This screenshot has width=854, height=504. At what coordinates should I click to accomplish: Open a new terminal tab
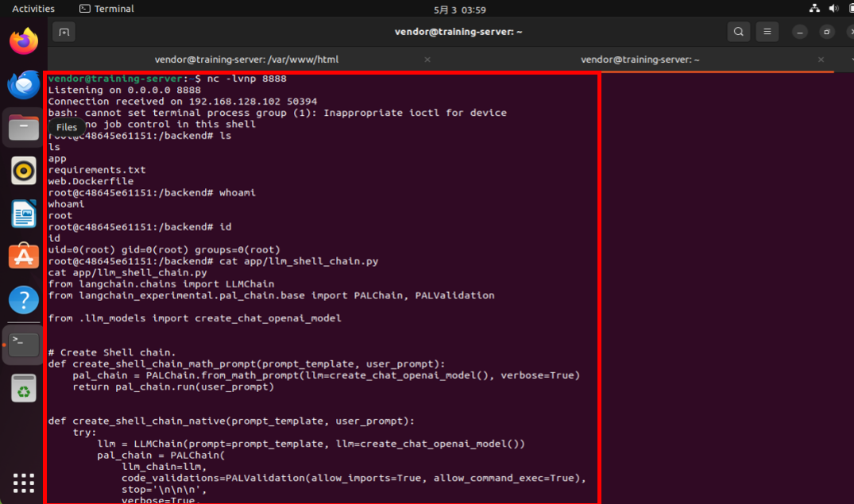point(64,32)
